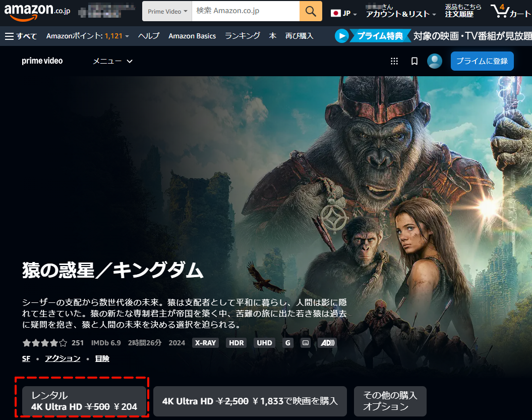Open the Prime Video search category dropdown

[167, 11]
